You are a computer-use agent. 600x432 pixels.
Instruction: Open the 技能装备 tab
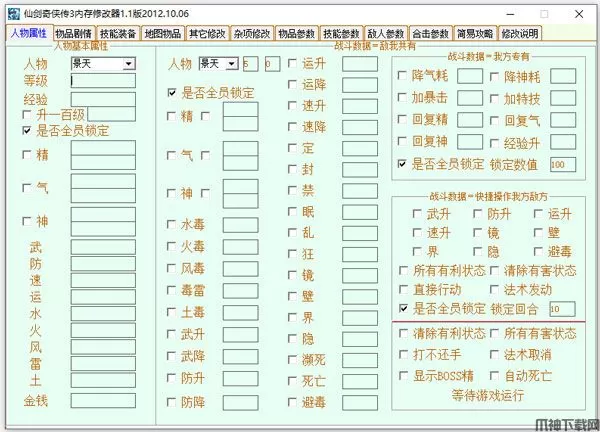click(118, 34)
